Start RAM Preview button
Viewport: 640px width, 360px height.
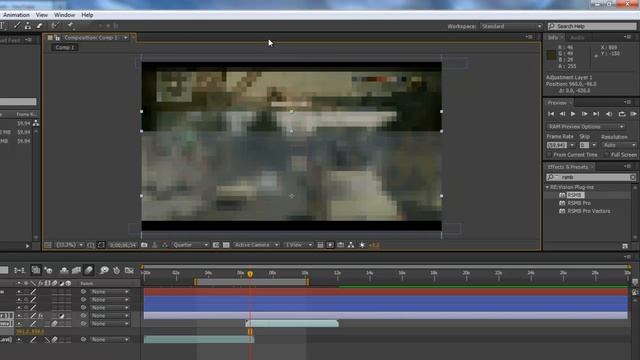(633, 114)
